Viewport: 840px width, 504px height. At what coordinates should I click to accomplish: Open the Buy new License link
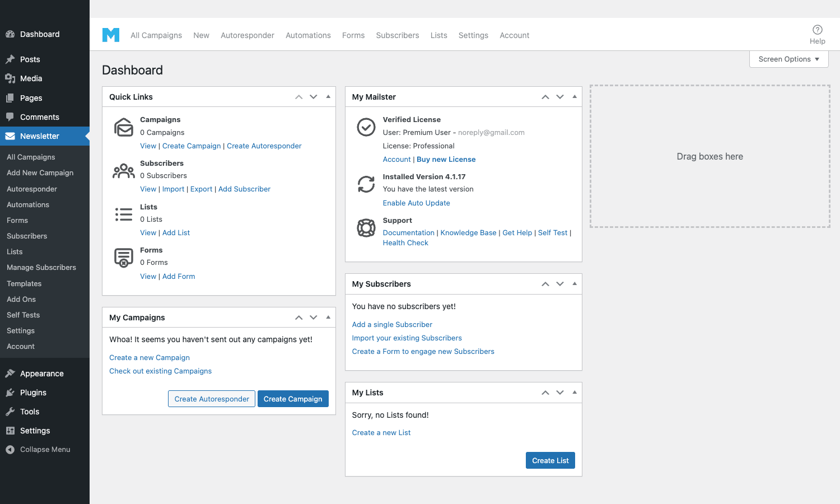[446, 160]
